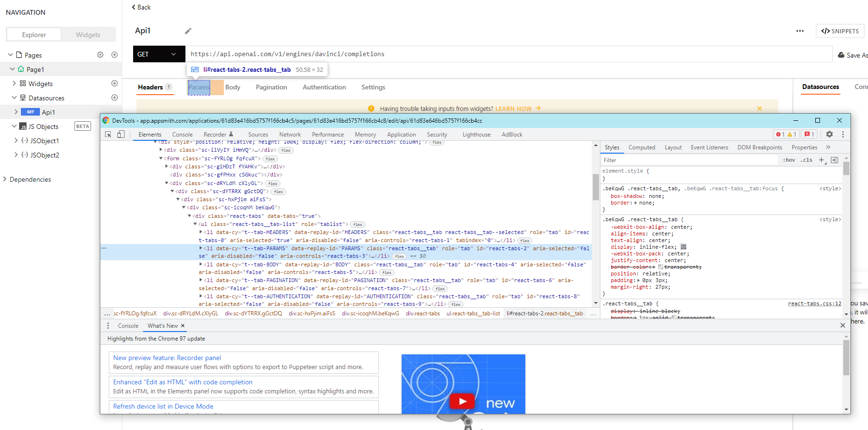The height and width of the screenshot is (430, 868).
Task: Open the flexbox editor icon beside display: inline-flex
Action: pyautogui.click(x=684, y=247)
